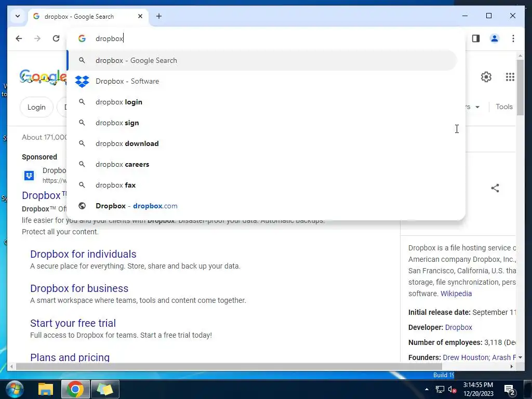Click the horizontal scrollbar's left arrow
532x399 pixels.
click(x=11, y=366)
